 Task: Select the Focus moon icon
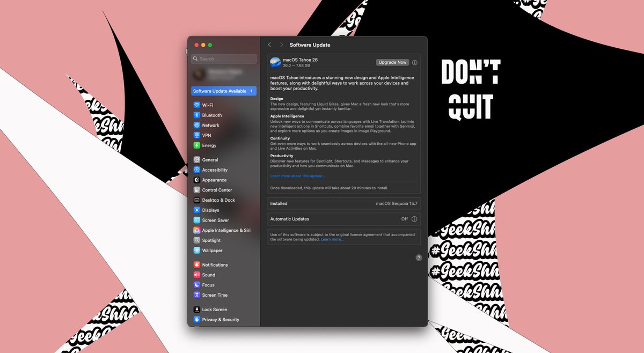(x=197, y=285)
